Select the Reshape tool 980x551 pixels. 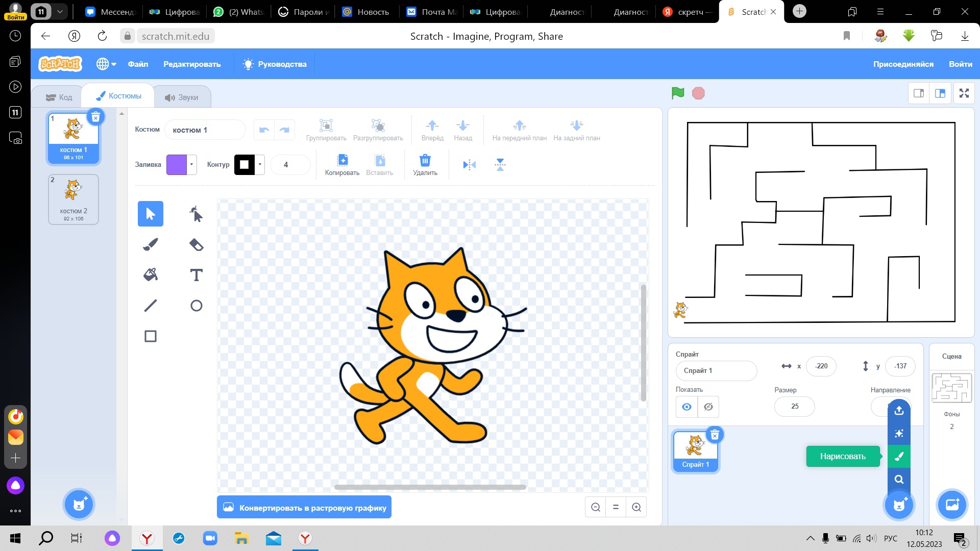tap(196, 214)
